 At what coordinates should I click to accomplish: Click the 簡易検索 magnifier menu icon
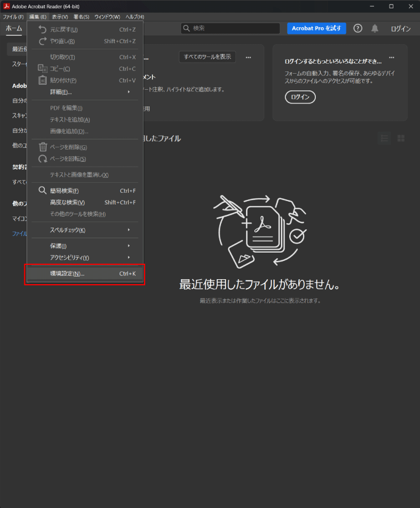click(43, 191)
